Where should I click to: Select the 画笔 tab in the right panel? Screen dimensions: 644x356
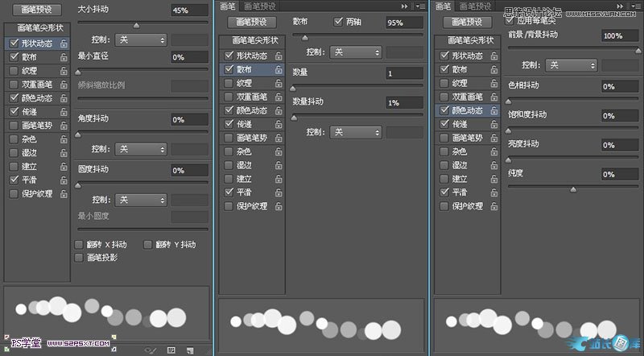click(x=442, y=6)
